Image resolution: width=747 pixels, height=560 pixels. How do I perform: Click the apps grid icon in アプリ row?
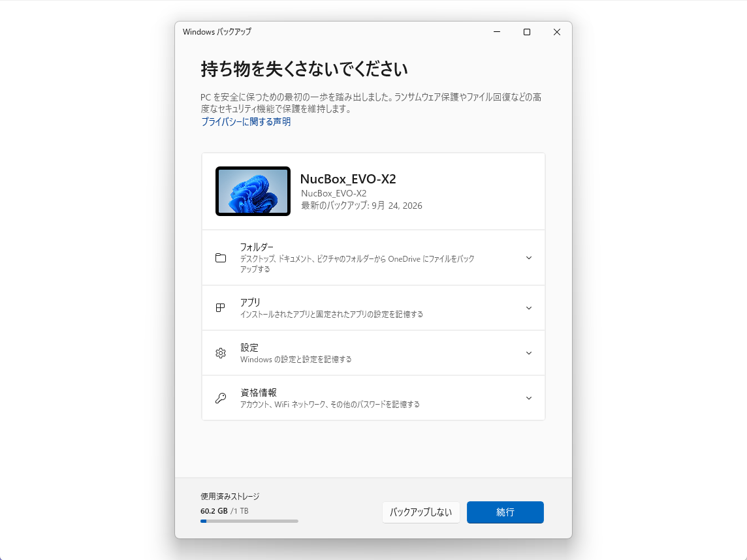pos(220,307)
